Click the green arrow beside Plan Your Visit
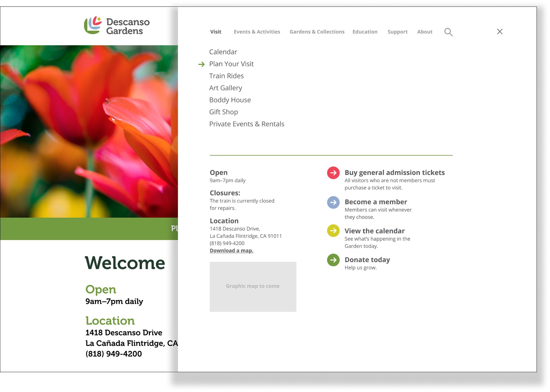The image size is (550, 392). 201,64
